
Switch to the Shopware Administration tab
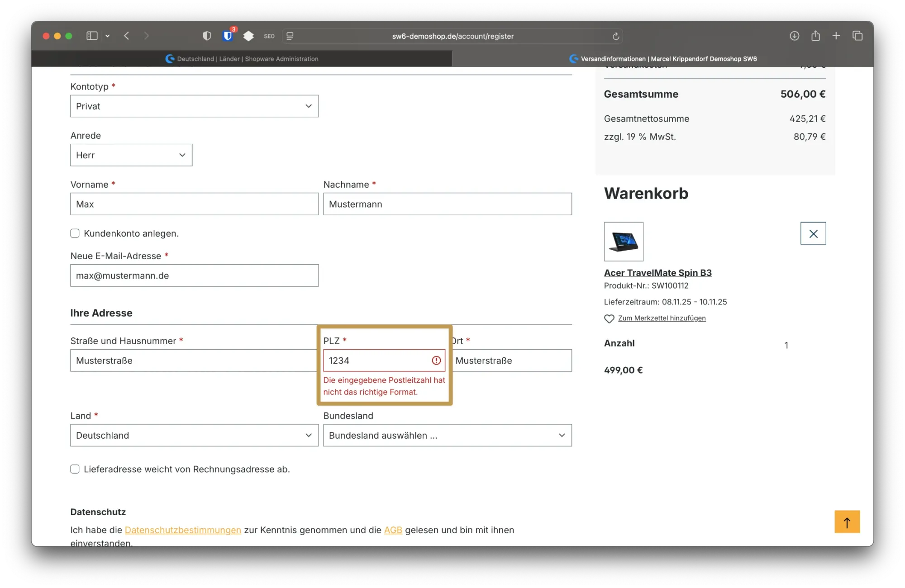coord(242,59)
